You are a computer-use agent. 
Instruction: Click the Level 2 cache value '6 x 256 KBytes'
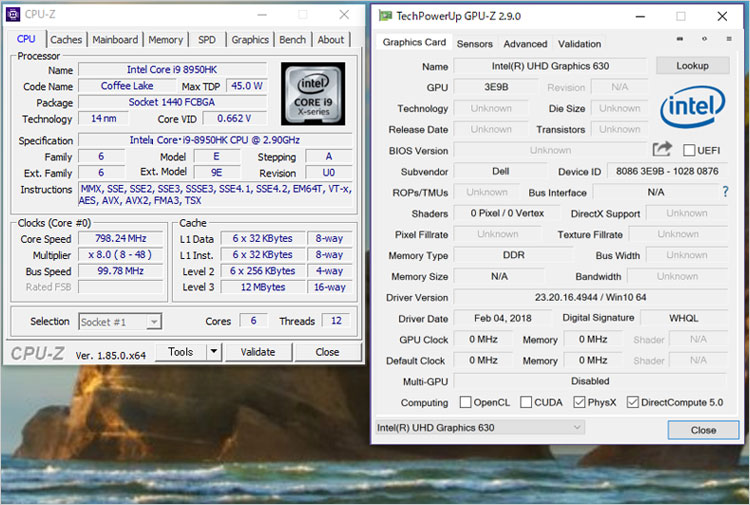(263, 271)
